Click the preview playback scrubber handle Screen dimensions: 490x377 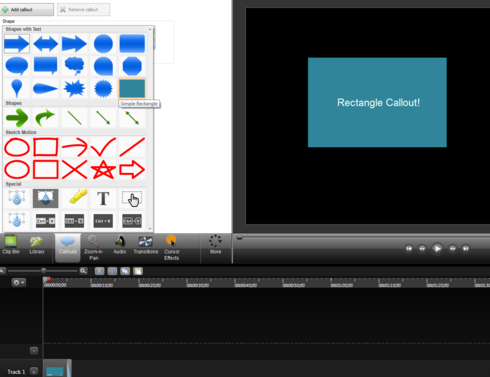pos(239,237)
